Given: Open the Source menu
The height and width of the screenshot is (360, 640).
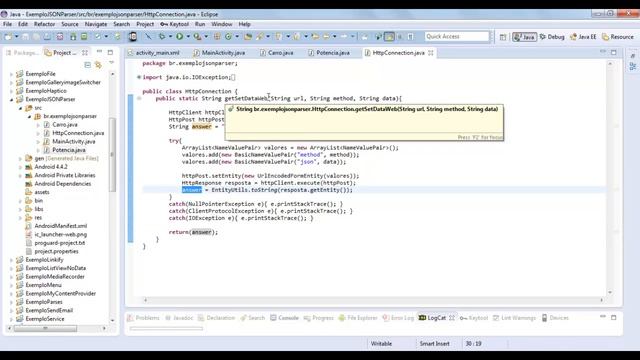Looking at the screenshot, I should coord(70,24).
